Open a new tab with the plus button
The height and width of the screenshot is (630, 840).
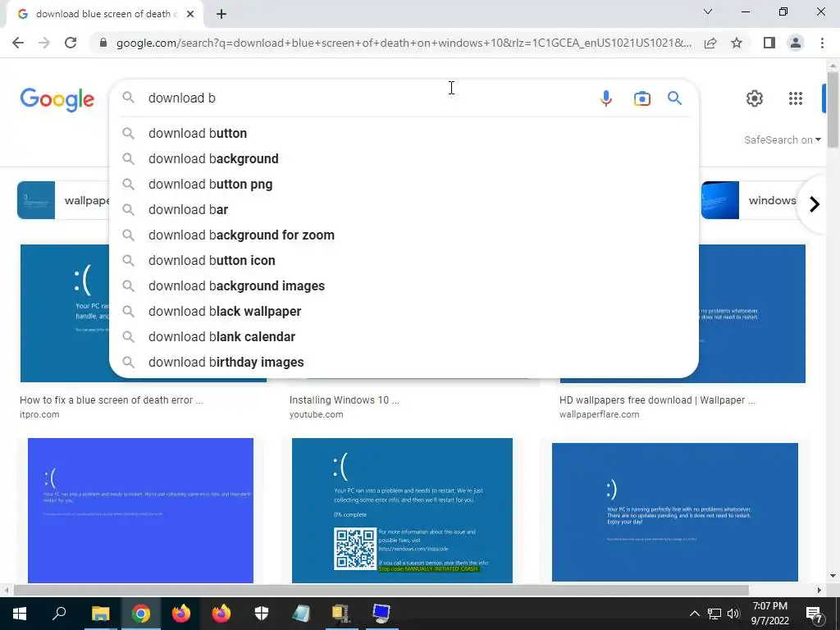[x=221, y=14]
